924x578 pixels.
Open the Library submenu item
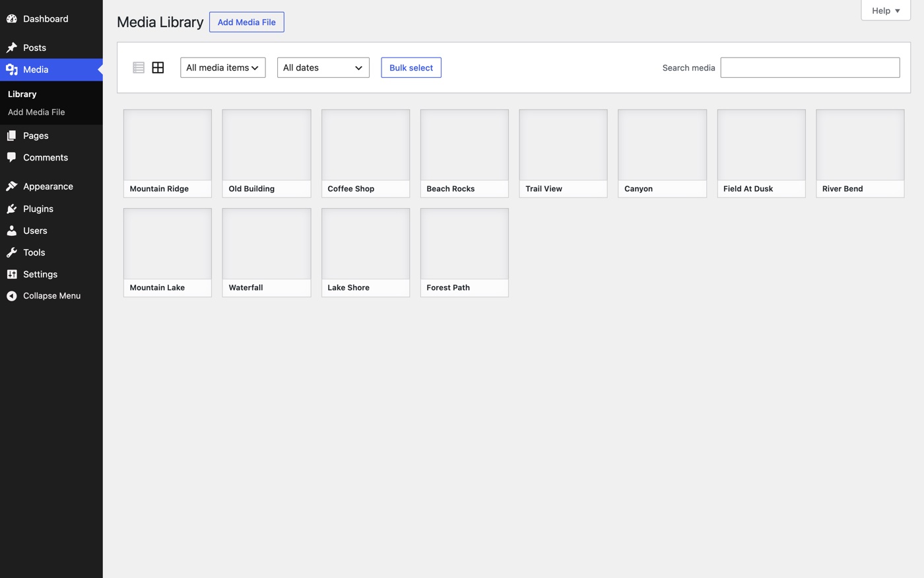point(22,94)
